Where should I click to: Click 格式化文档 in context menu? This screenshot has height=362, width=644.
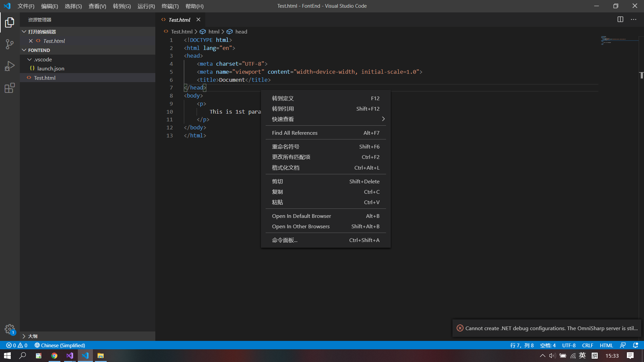tap(285, 168)
